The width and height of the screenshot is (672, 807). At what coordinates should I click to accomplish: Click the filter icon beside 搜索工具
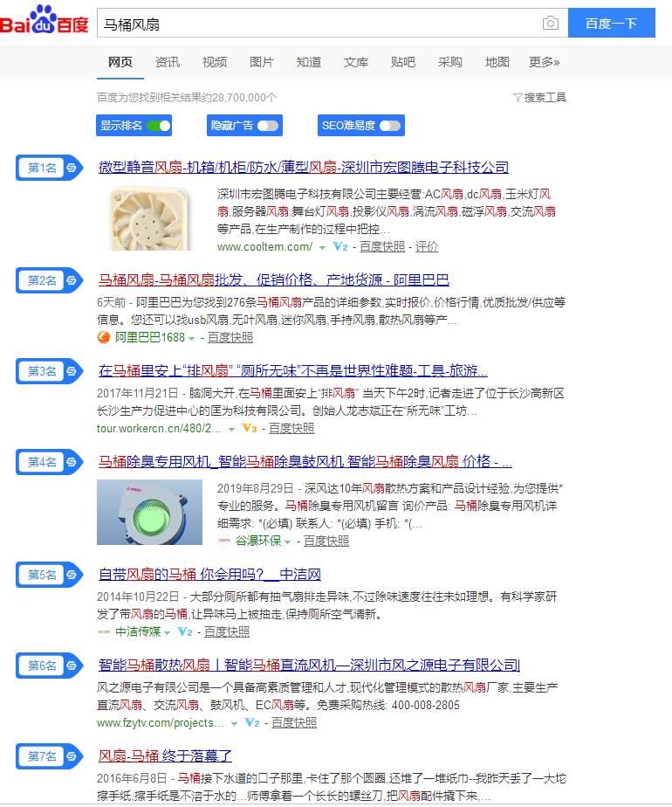point(518,98)
